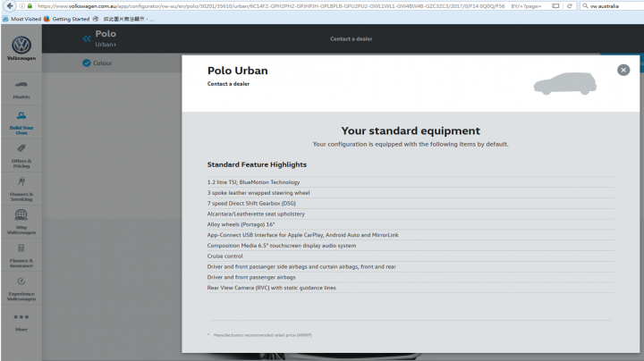The height and width of the screenshot is (361, 644).
Task: Click Contact a dealer under Polo Urban
Action: (x=228, y=84)
